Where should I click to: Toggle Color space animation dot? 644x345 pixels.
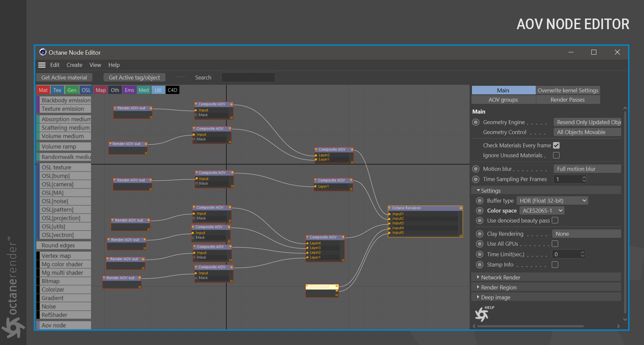(x=480, y=211)
